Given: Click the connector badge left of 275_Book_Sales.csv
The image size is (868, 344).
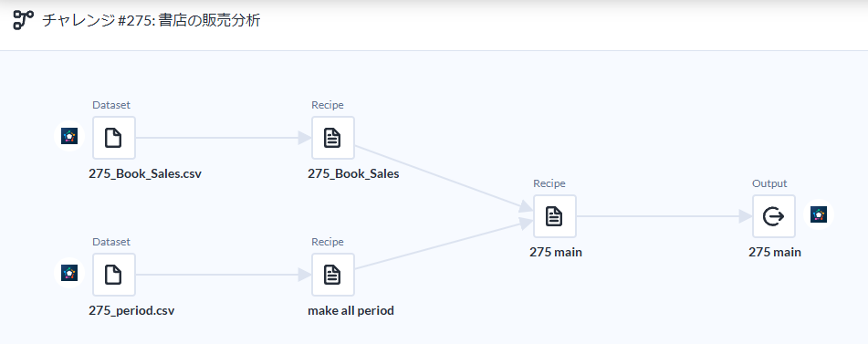Looking at the screenshot, I should point(69,136).
